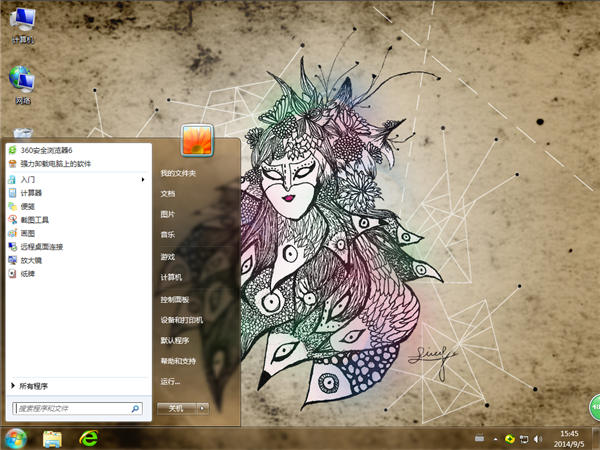Image resolution: width=600 pixels, height=450 pixels.
Task: Open 画图 paint program
Action: 28,232
